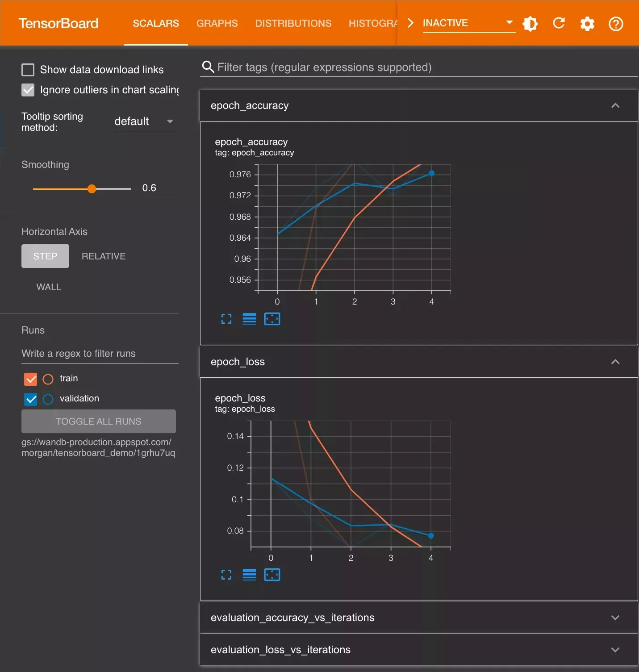This screenshot has height=672, width=639.
Task: Switch to the GRAPHS tab
Action: point(217,23)
